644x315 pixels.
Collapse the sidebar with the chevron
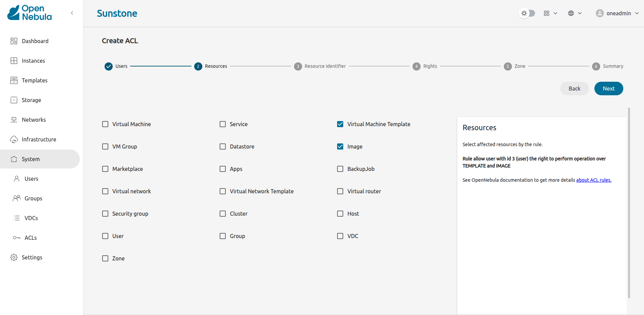click(72, 13)
